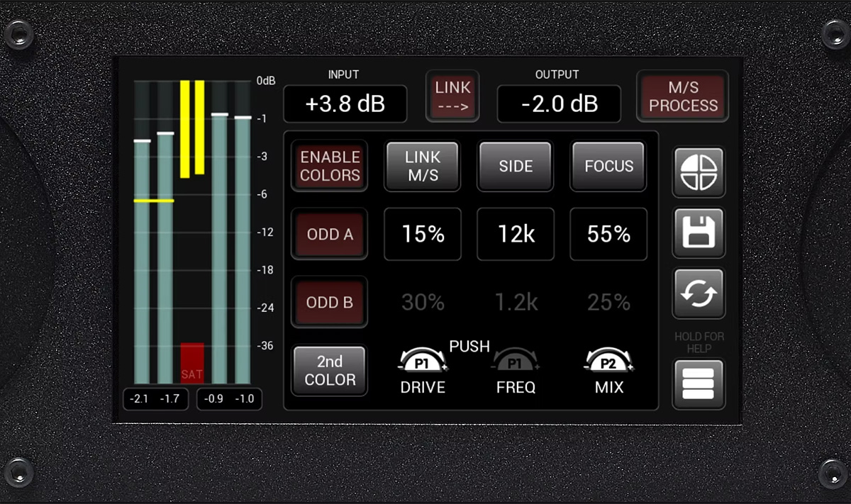Click the floppy disk save icon
The width and height of the screenshot is (851, 504).
[699, 233]
